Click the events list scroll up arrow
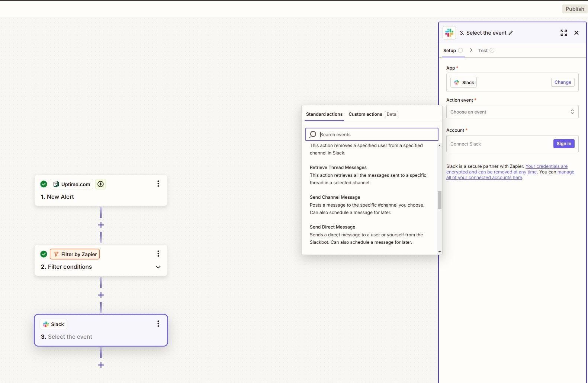Viewport: 588px width, 383px height. pos(440,146)
